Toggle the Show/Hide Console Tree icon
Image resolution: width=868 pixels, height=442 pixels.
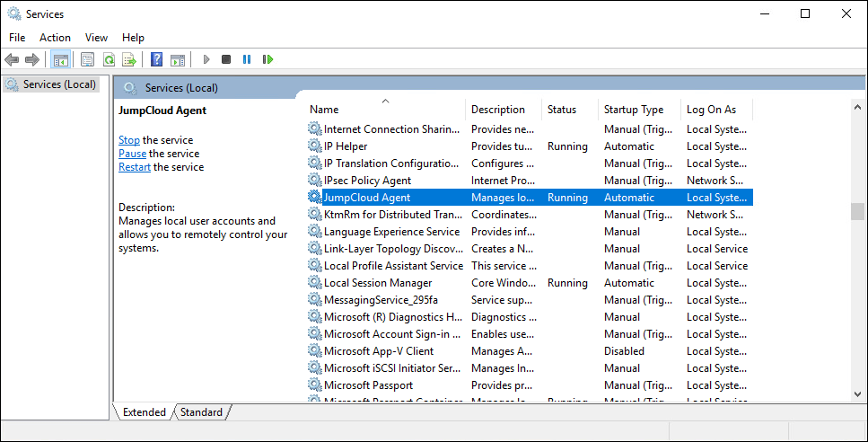coord(60,59)
